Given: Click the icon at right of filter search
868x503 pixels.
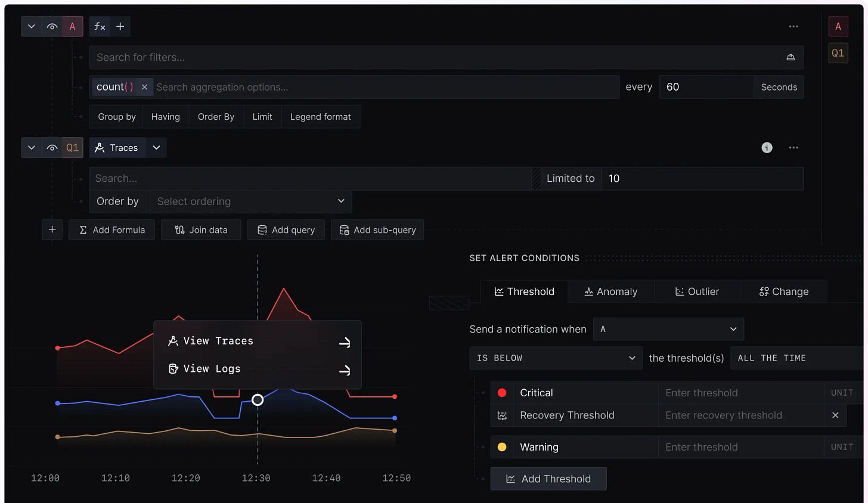Looking at the screenshot, I should 790,57.
